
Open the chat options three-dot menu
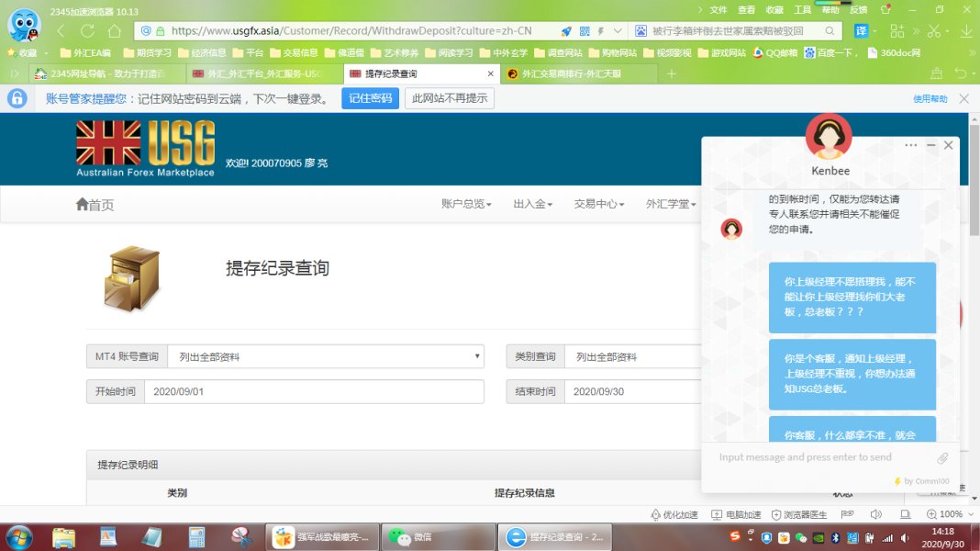pyautogui.click(x=910, y=145)
